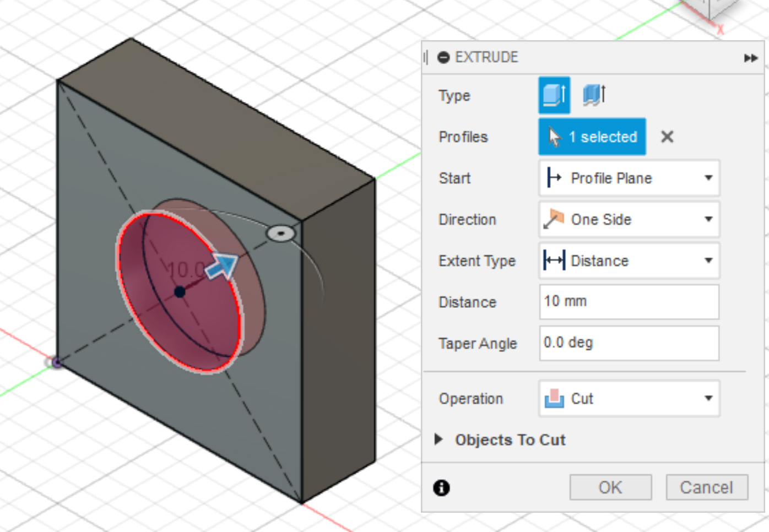Cancel the Extrude operation

click(706, 487)
